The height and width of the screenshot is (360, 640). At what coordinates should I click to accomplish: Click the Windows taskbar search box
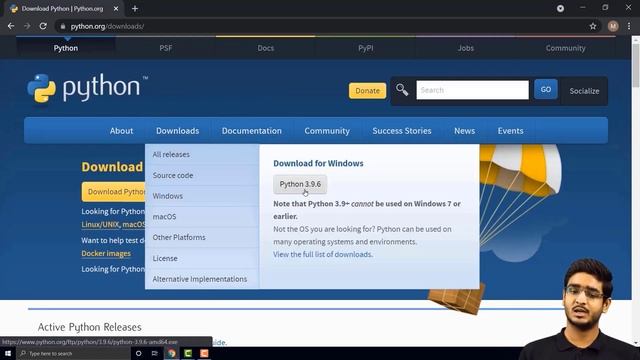pos(73,353)
